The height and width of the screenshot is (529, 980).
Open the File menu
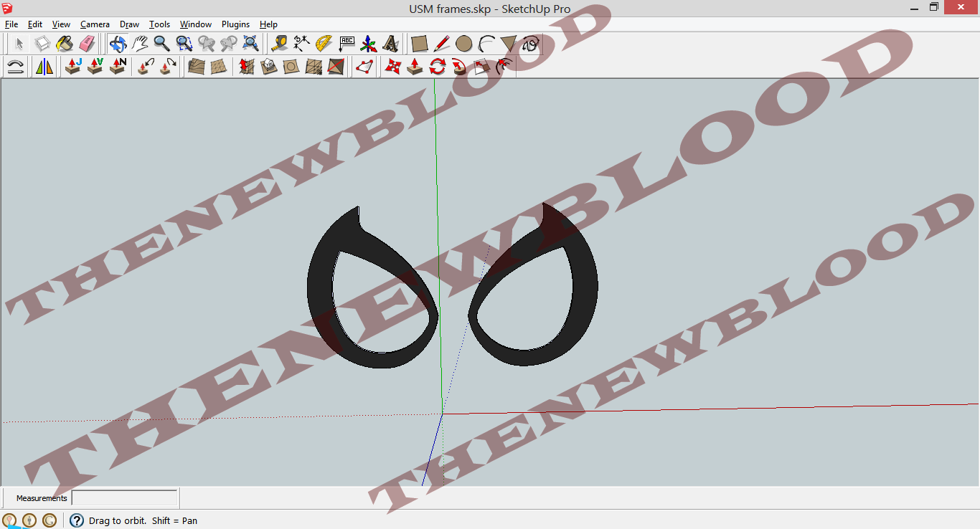coord(11,24)
